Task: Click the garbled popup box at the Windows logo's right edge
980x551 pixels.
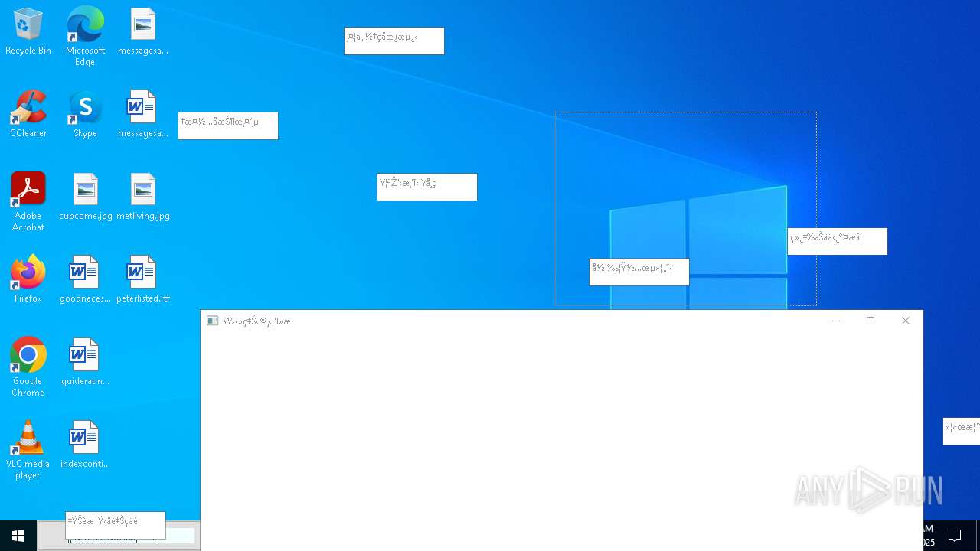Action: coord(838,242)
